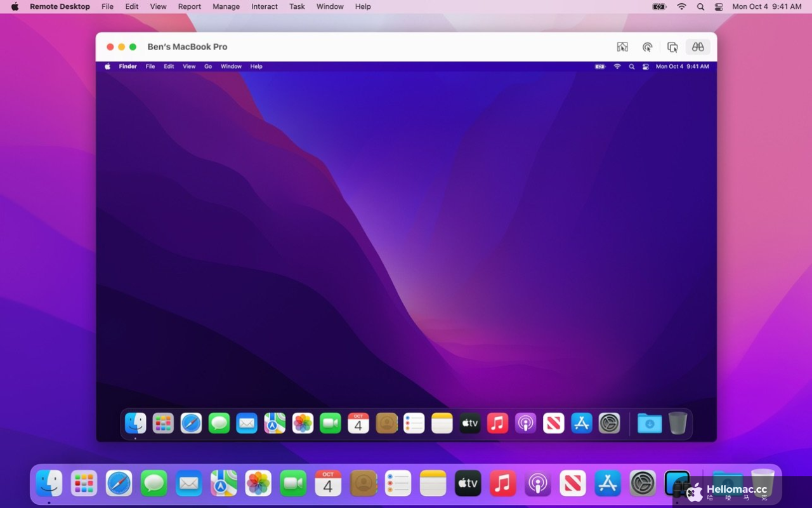
Task: Open FaceTime in the remote Mac's dock
Action: click(x=331, y=423)
